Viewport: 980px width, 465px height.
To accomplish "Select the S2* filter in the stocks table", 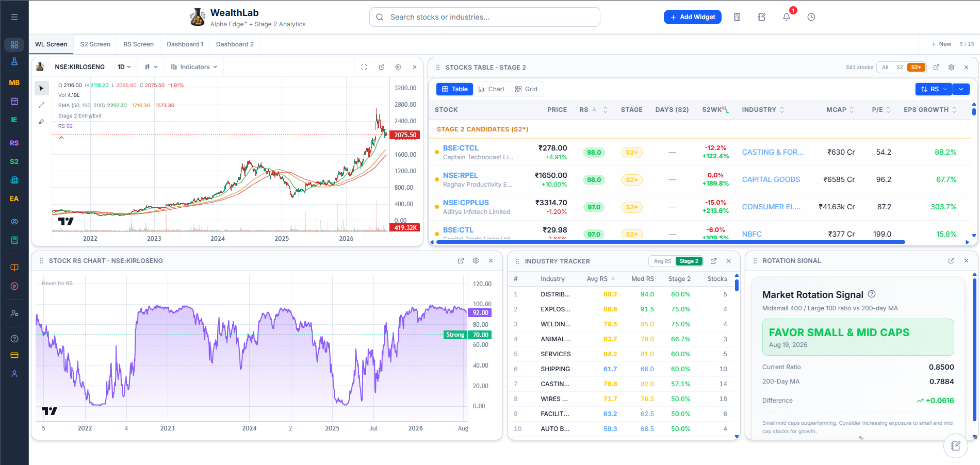I will 916,68.
